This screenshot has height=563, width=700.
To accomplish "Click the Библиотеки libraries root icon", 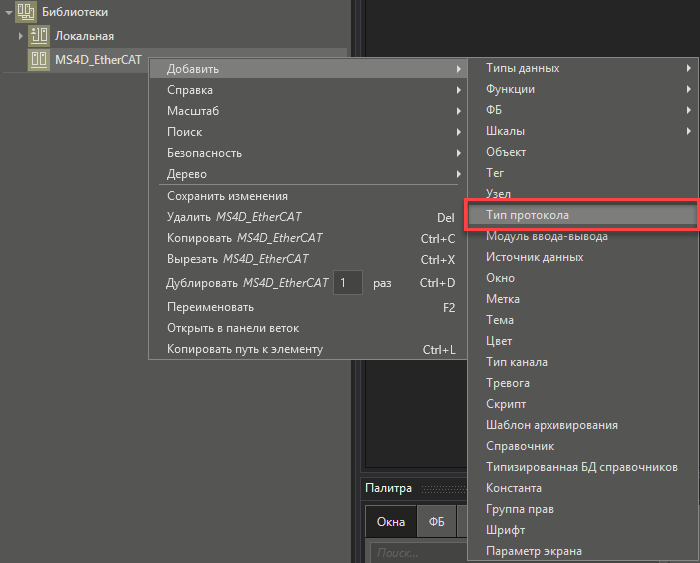I will [26, 12].
